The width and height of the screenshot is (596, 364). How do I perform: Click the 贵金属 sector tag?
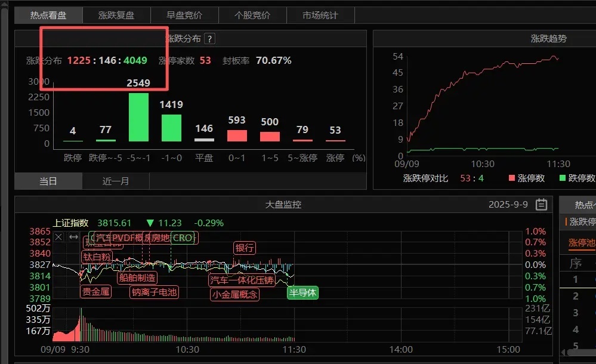click(96, 292)
